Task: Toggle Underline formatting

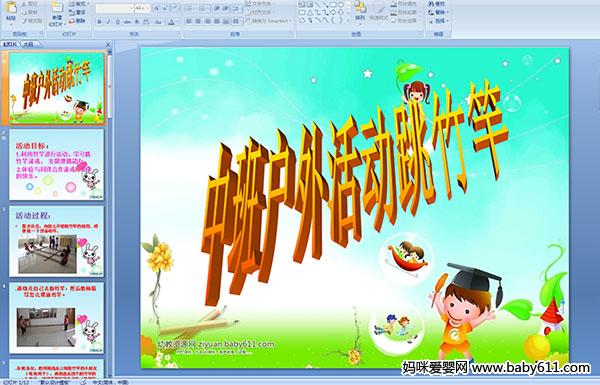Action: tap(117, 22)
